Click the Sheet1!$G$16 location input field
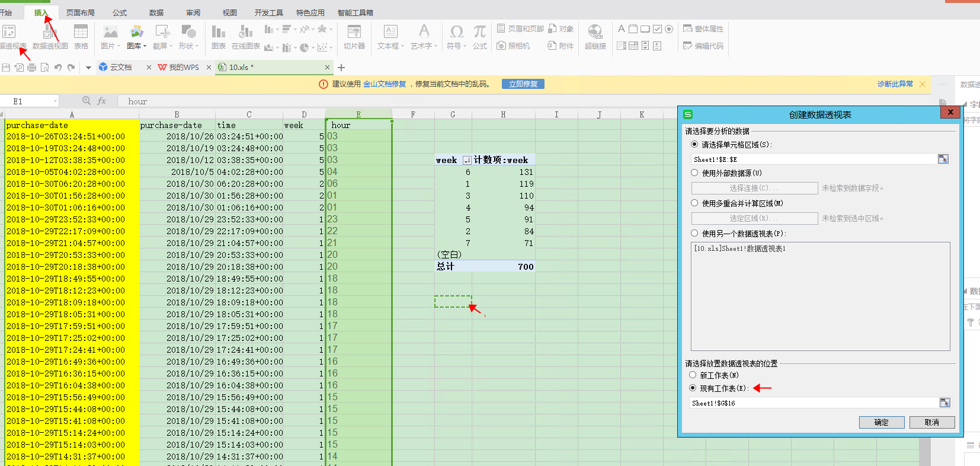The width and height of the screenshot is (980, 466). point(815,403)
